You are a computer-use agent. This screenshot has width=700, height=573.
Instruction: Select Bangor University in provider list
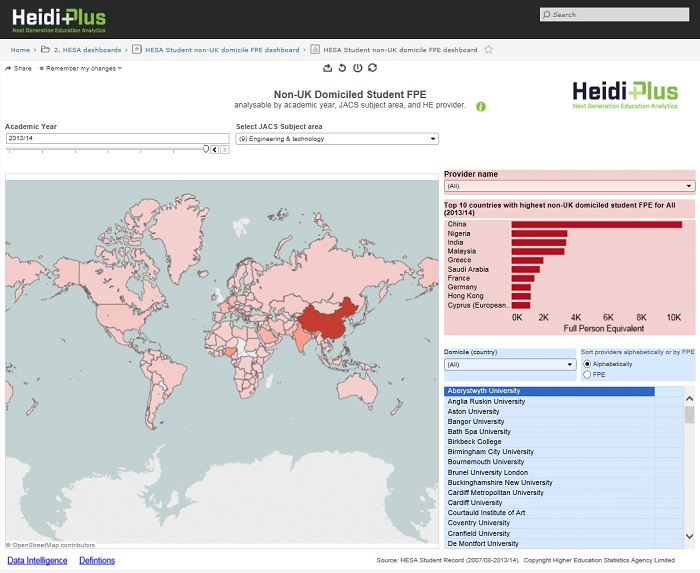564,422
